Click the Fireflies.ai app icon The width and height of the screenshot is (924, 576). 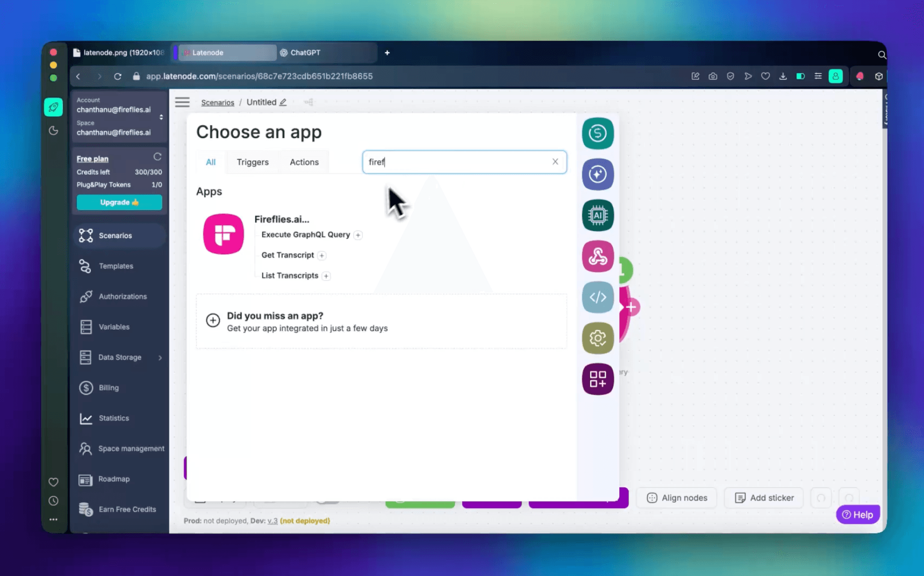coord(223,234)
